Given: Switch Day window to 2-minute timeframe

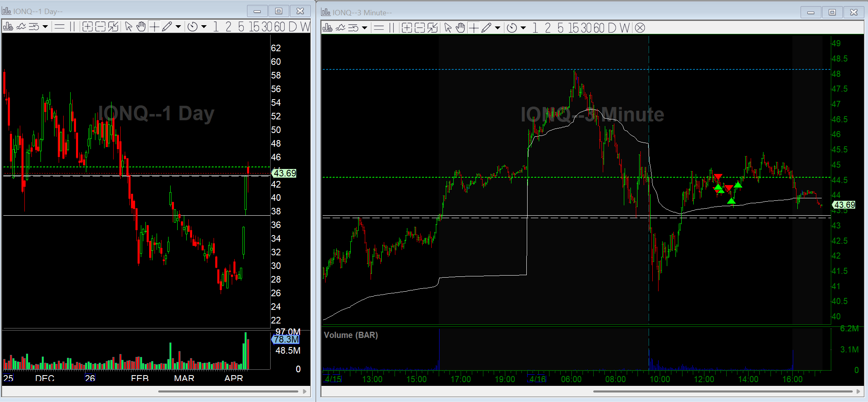Looking at the screenshot, I should [x=228, y=27].
